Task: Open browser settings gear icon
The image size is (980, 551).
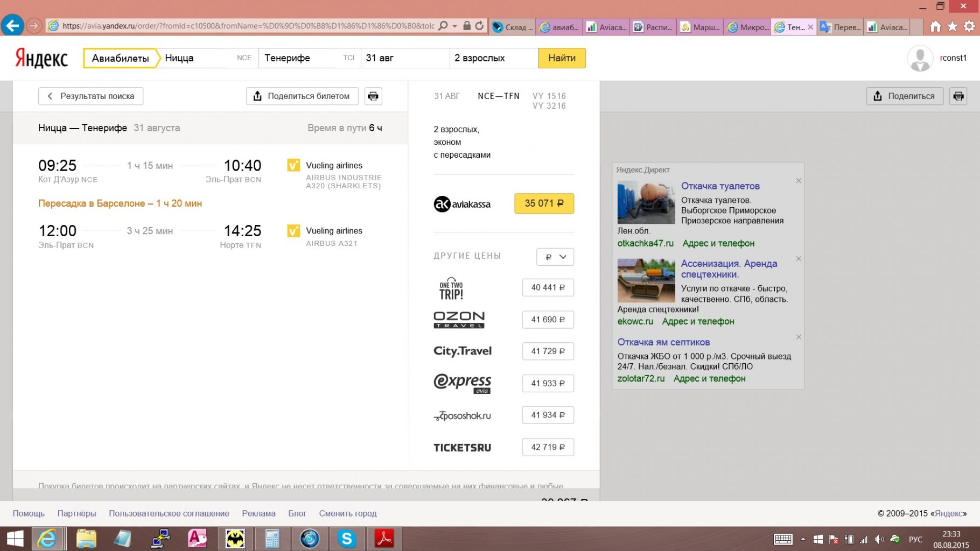Action: coord(969,26)
